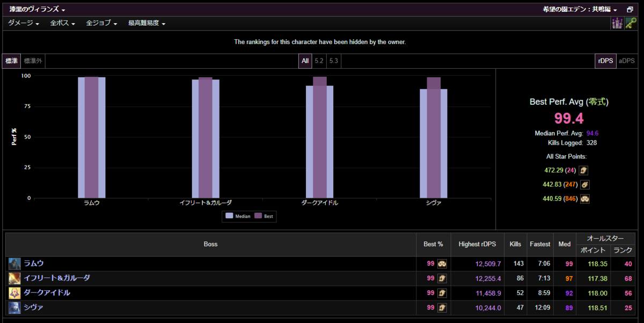This screenshot has height=323, width=644.
Task: Click the job icon in ラムウ Best % cell
Action: point(442,263)
